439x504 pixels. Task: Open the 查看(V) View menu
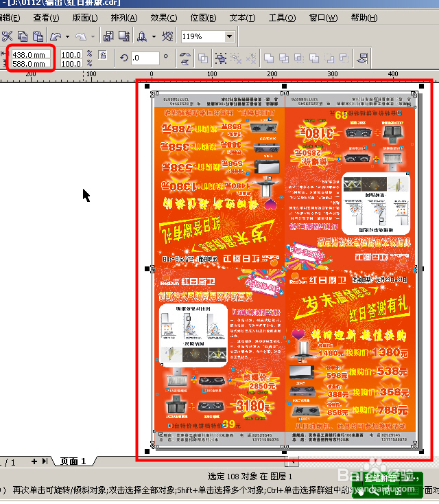[x=46, y=18]
